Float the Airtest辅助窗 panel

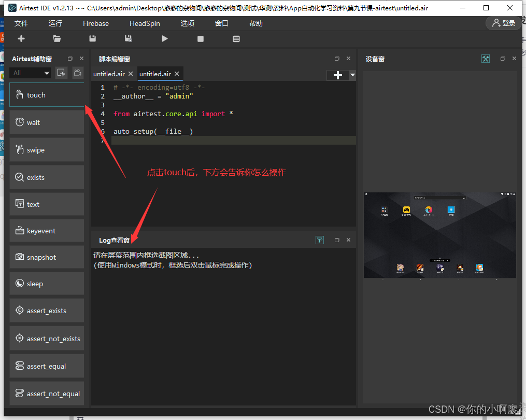(70, 59)
